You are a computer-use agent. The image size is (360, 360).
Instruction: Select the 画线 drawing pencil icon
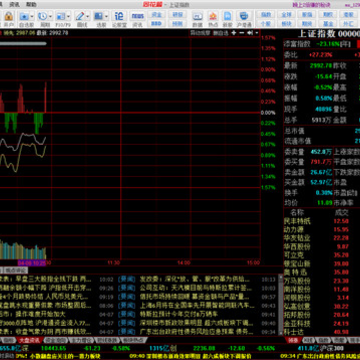click(80, 16)
